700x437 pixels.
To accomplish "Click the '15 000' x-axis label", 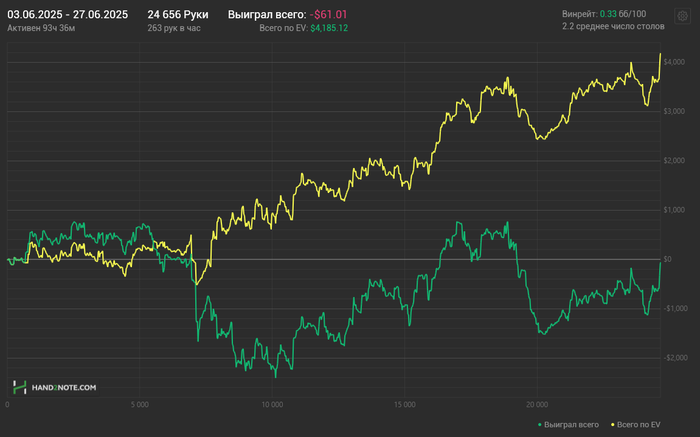I will (404, 405).
